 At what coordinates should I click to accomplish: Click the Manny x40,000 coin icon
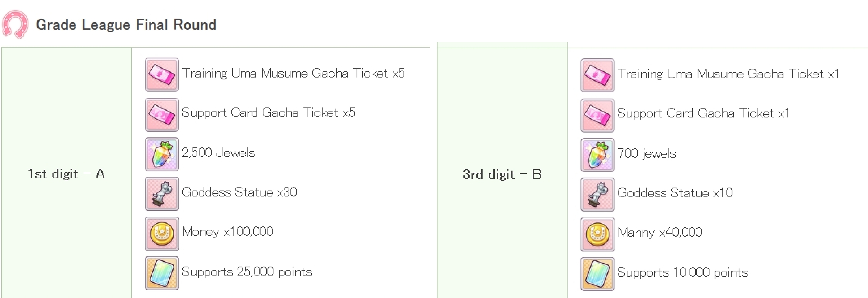point(598,234)
